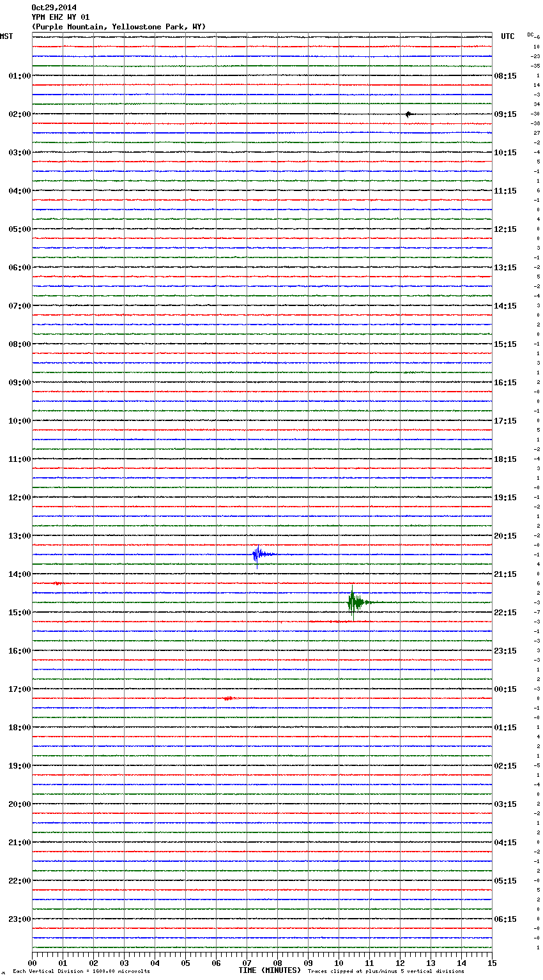The width and height of the screenshot is (543, 980).
Task: Click the Purple Mountain, Yellowstone Park location text
Action: [118, 27]
